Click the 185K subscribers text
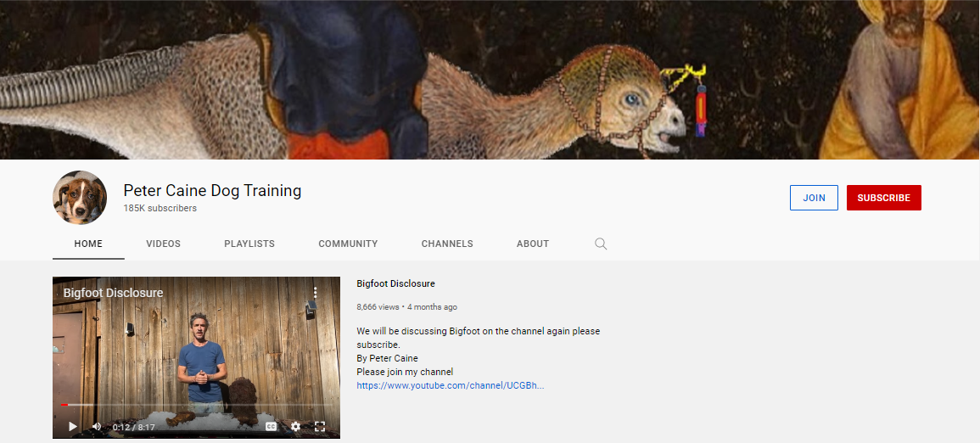 point(160,208)
